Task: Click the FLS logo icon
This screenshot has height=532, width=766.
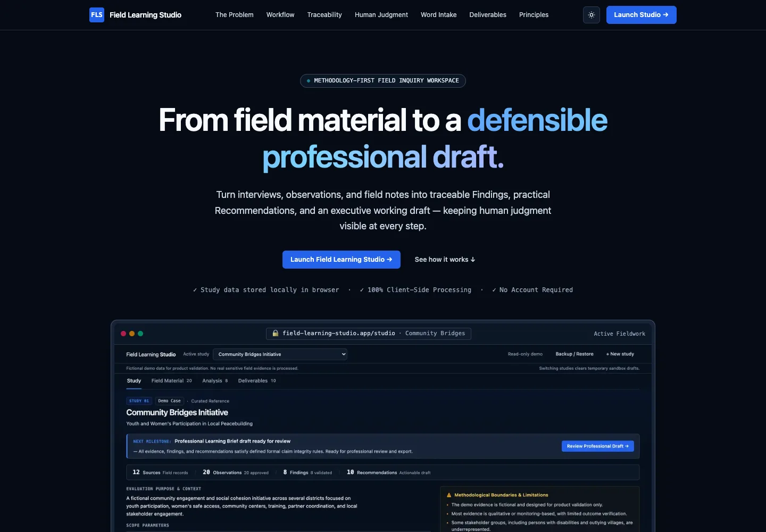Action: tap(97, 15)
